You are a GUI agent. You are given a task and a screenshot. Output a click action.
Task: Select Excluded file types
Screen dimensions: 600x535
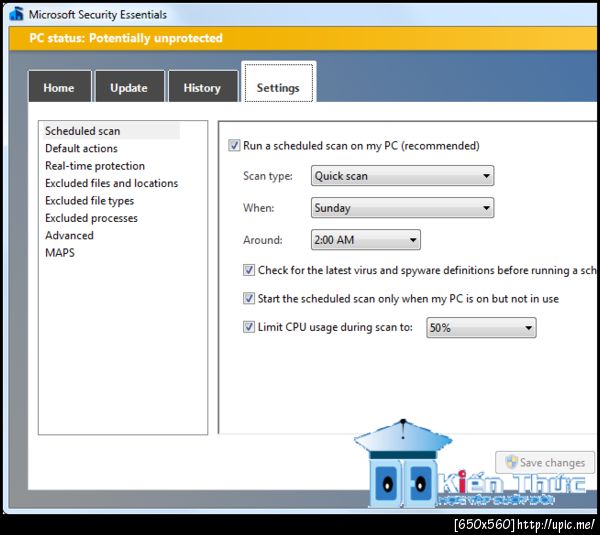(90, 201)
